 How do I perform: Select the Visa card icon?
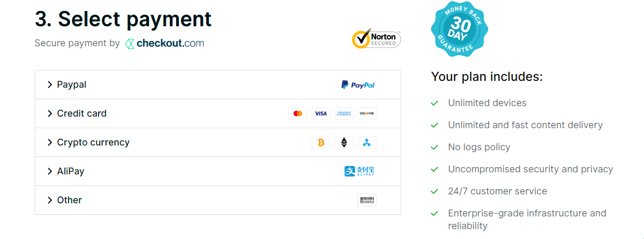[x=321, y=113]
